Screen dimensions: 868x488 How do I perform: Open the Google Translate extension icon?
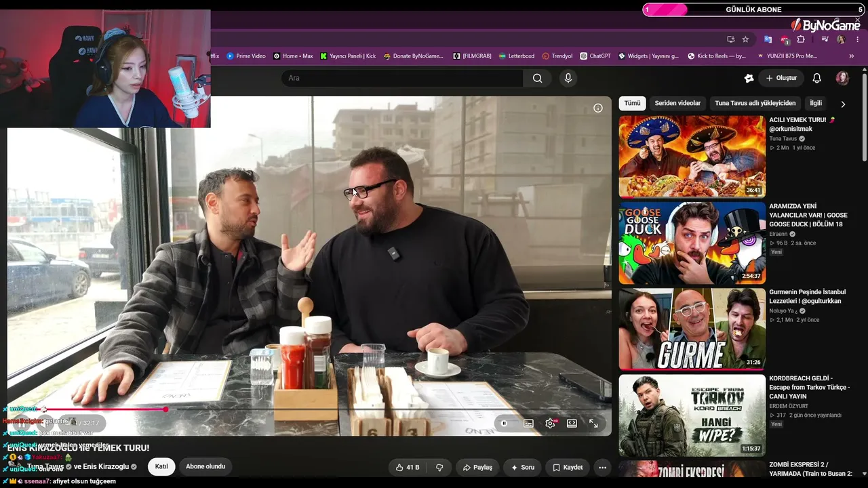tap(768, 39)
